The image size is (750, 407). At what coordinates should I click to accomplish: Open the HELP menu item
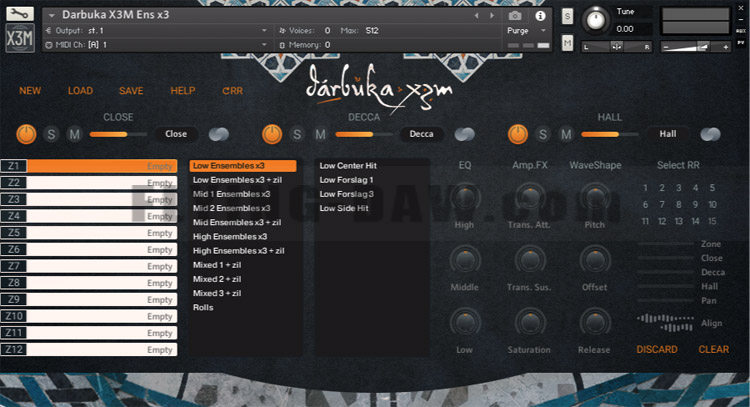(183, 91)
